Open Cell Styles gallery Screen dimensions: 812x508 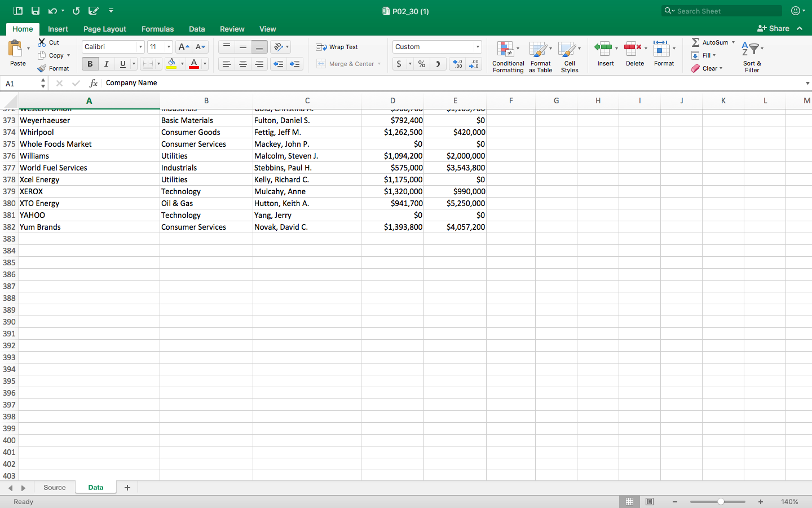coord(570,56)
